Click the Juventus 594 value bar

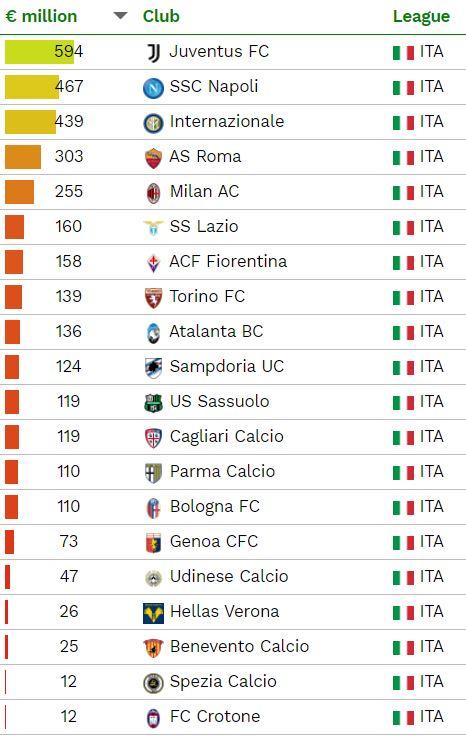coord(40,51)
